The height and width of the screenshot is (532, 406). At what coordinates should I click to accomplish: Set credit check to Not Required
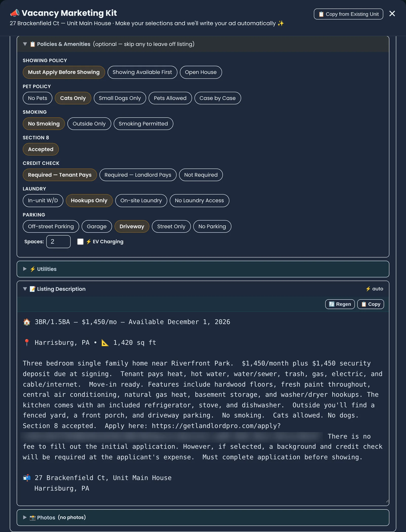pyautogui.click(x=201, y=175)
